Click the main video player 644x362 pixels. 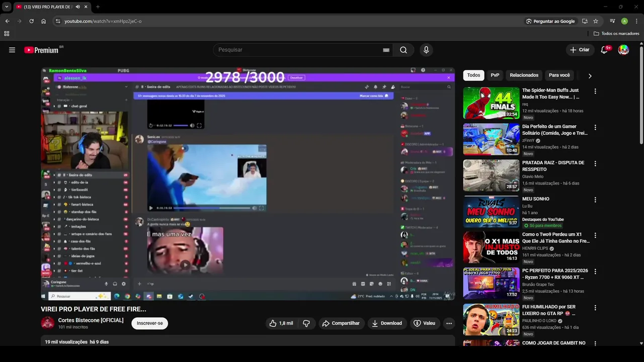point(248,184)
